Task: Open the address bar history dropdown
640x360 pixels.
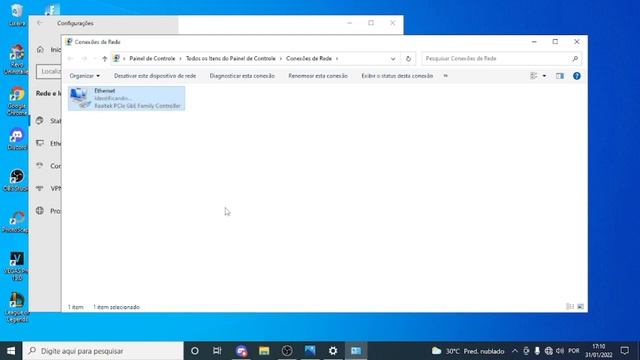Action: [393, 59]
